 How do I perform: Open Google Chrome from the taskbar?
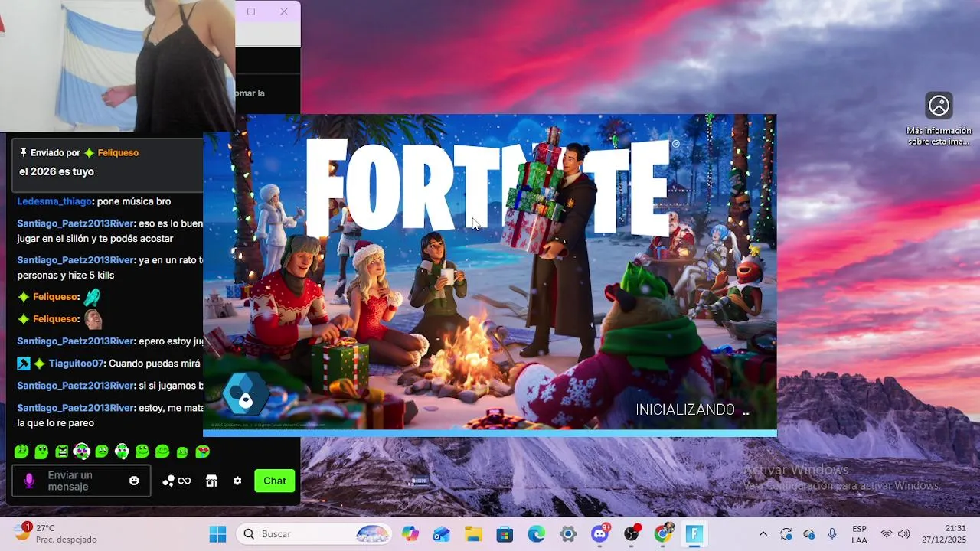pos(663,533)
